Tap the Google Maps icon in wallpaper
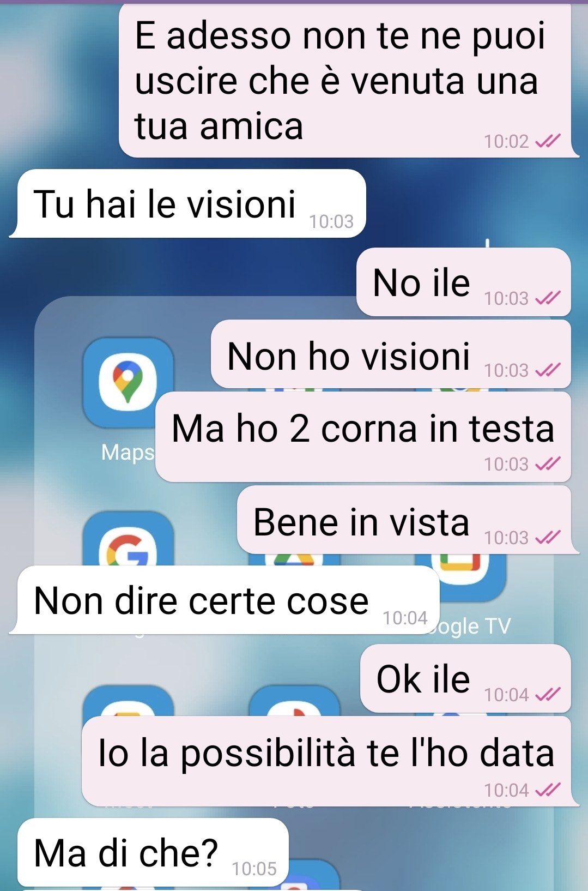 click(128, 382)
